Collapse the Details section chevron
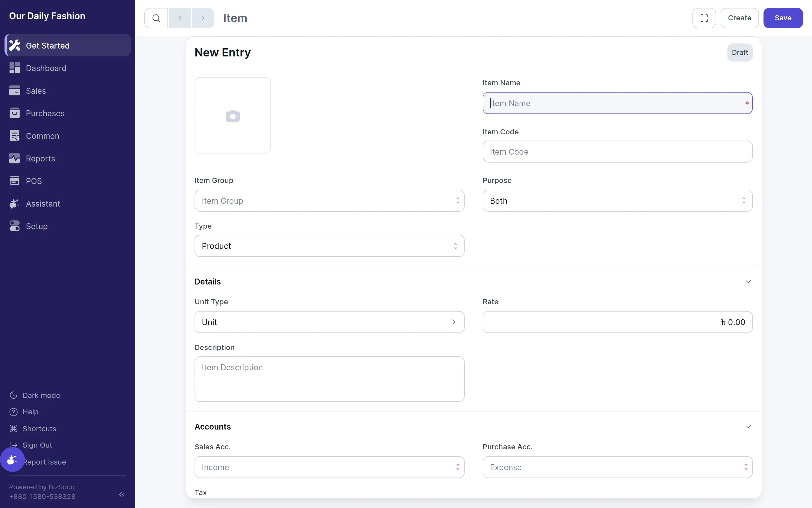812x508 pixels. [748, 282]
